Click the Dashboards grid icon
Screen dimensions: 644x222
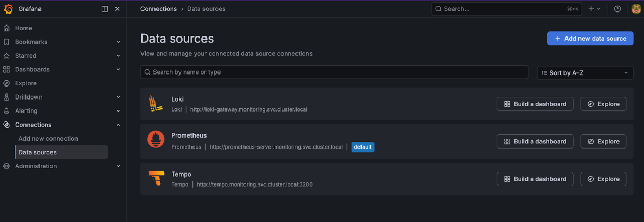7,69
